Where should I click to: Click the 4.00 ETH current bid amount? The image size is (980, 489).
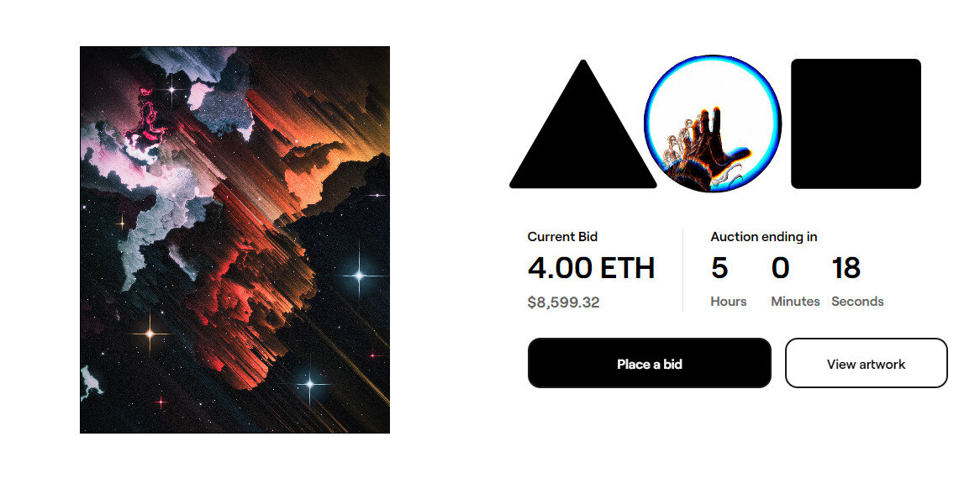pyautogui.click(x=591, y=268)
